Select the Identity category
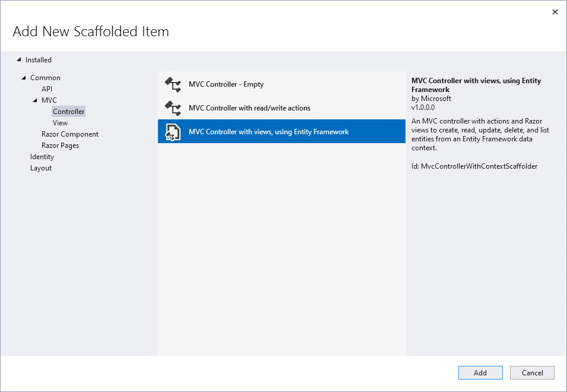 pyautogui.click(x=42, y=157)
